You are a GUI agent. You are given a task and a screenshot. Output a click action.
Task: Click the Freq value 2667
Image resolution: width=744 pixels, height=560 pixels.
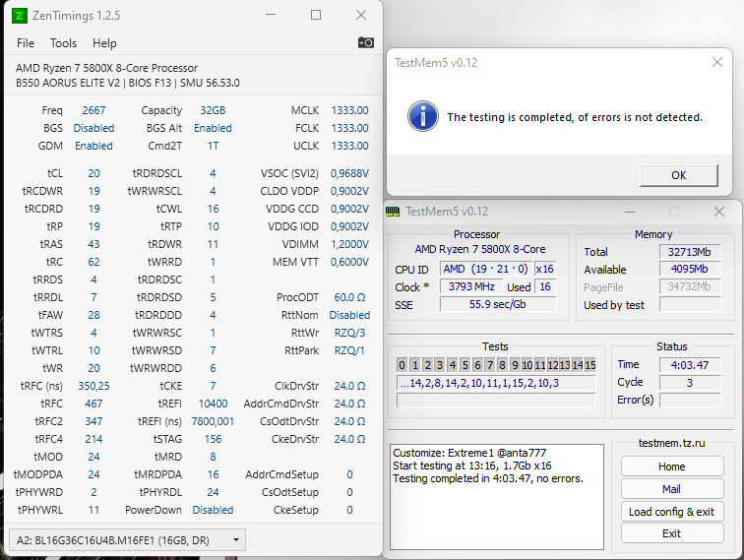(x=93, y=110)
